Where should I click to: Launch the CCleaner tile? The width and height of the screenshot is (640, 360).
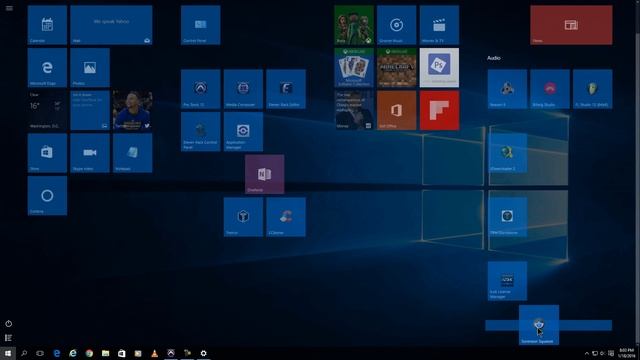pyautogui.click(x=286, y=217)
